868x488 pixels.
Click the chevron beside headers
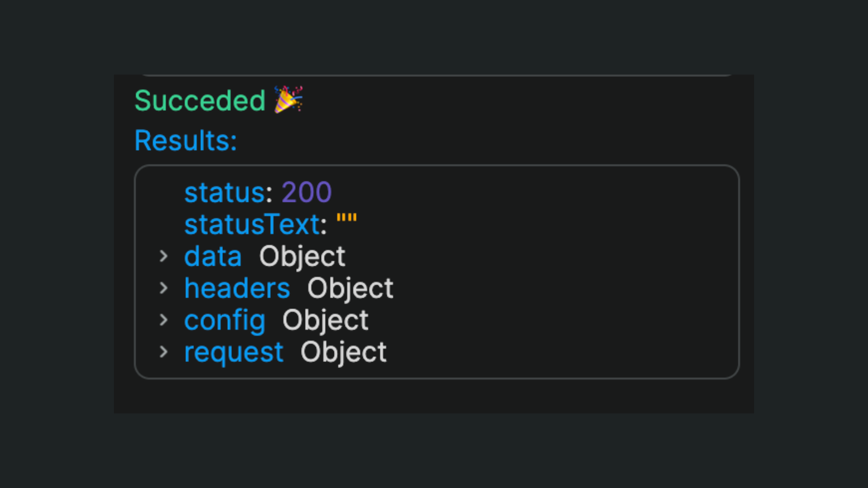pyautogui.click(x=164, y=288)
